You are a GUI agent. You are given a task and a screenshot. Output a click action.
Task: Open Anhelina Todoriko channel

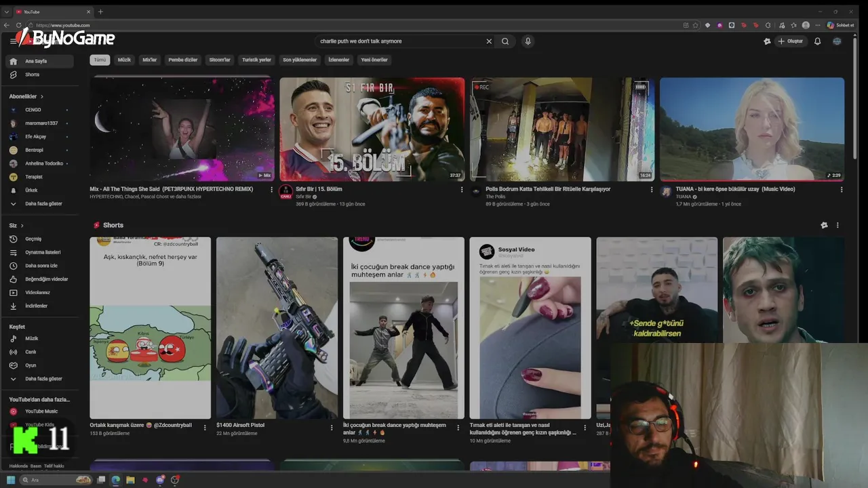coord(39,163)
